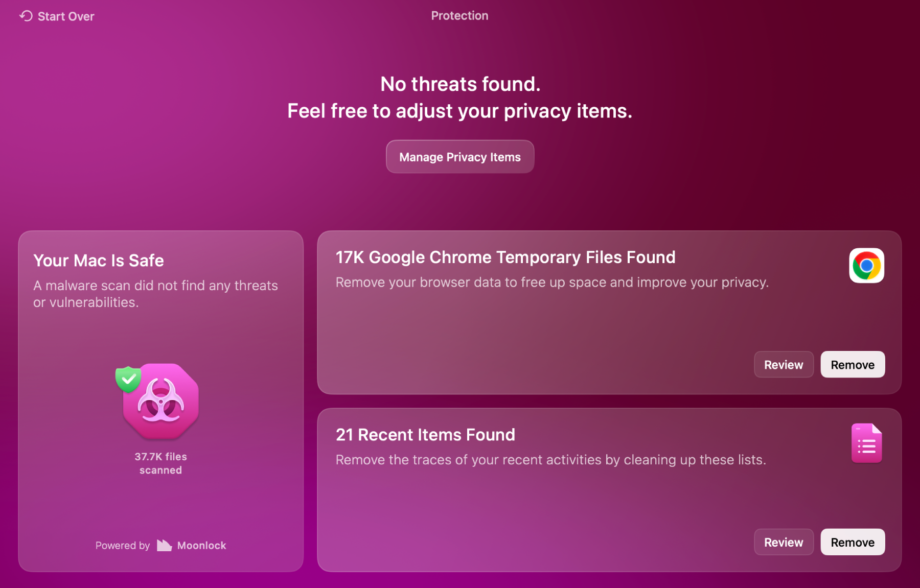Select the Protection tab
The width and height of the screenshot is (920, 588).
tap(459, 15)
